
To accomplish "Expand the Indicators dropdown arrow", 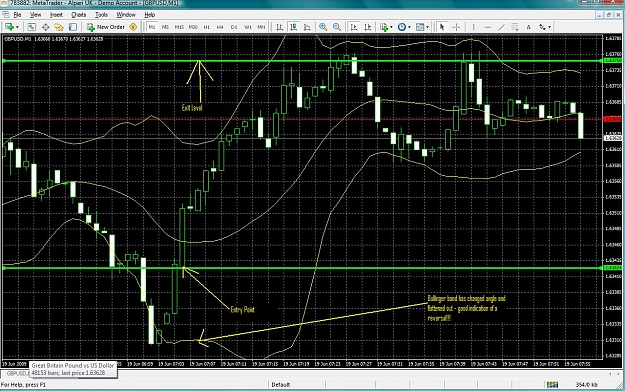I will (x=391, y=27).
